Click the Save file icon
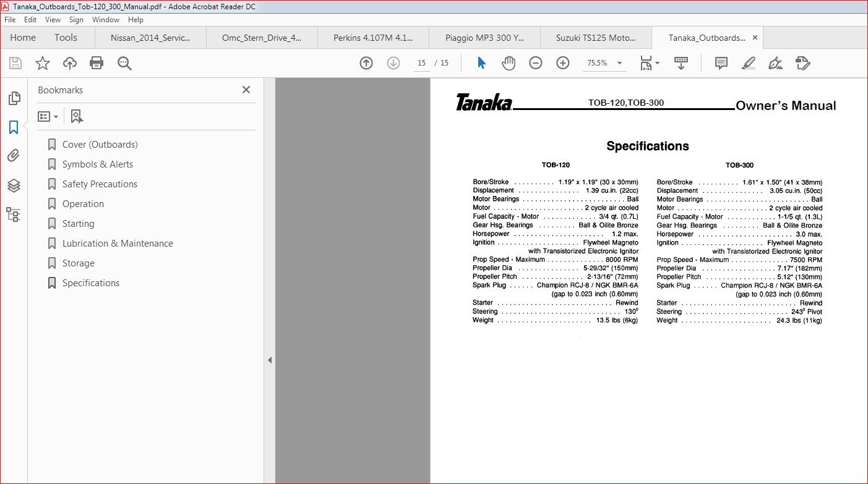Image resolution: width=868 pixels, height=484 pixels. [x=15, y=63]
